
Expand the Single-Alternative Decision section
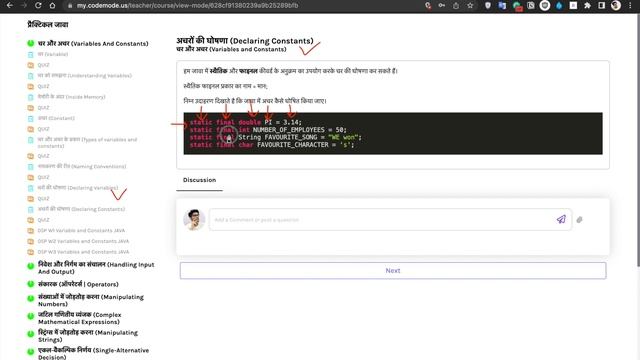pos(93,353)
